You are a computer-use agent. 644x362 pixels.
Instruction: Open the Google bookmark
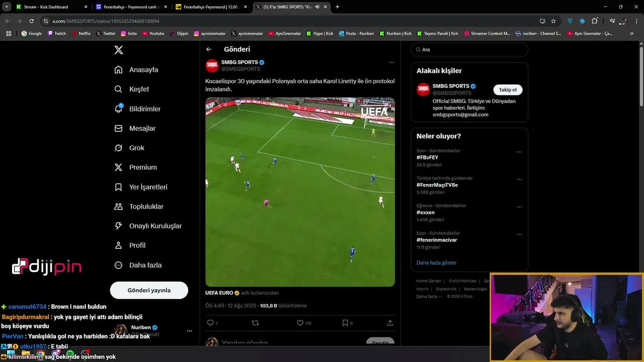[x=32, y=33]
